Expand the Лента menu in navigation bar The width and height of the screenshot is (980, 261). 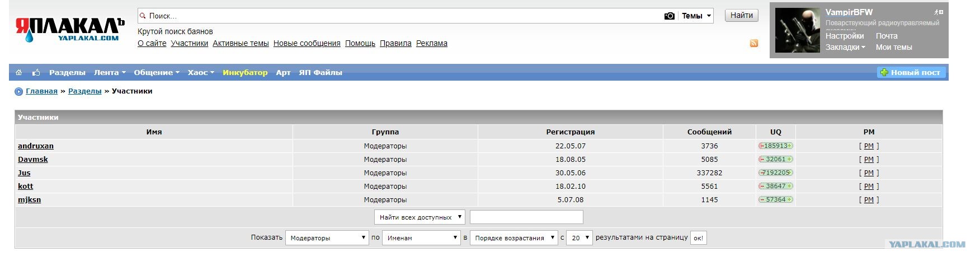[x=109, y=72]
